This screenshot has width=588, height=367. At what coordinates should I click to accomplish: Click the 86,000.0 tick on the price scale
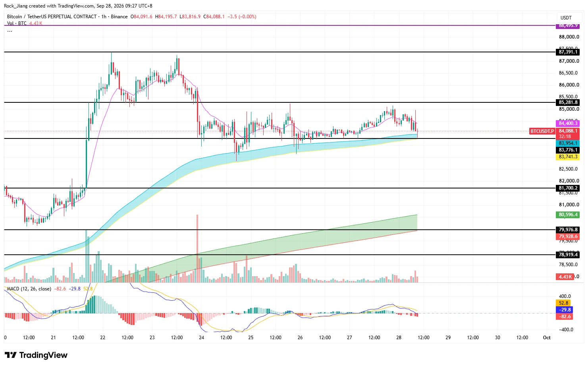pyautogui.click(x=569, y=85)
